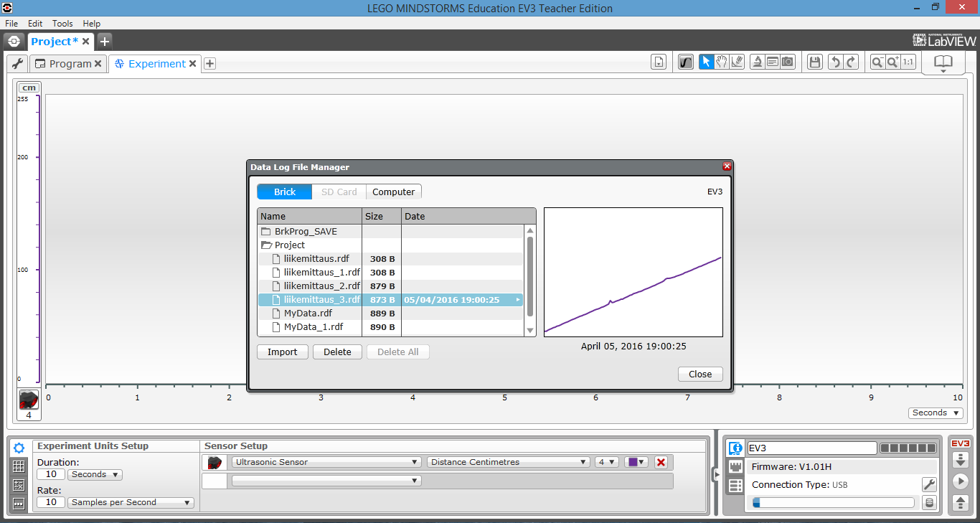This screenshot has height=523, width=980.
Task: Open the experiment configuration gear tab
Action: click(x=19, y=448)
